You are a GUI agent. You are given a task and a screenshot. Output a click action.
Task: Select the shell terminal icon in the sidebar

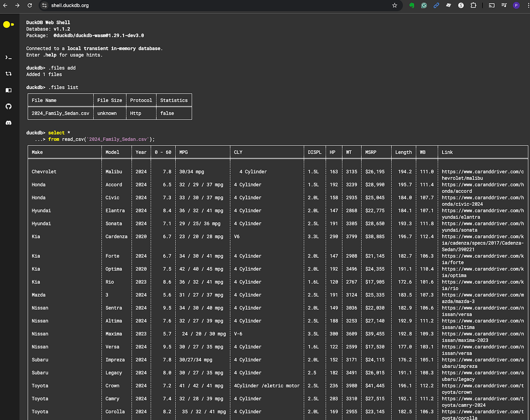[x=9, y=57]
